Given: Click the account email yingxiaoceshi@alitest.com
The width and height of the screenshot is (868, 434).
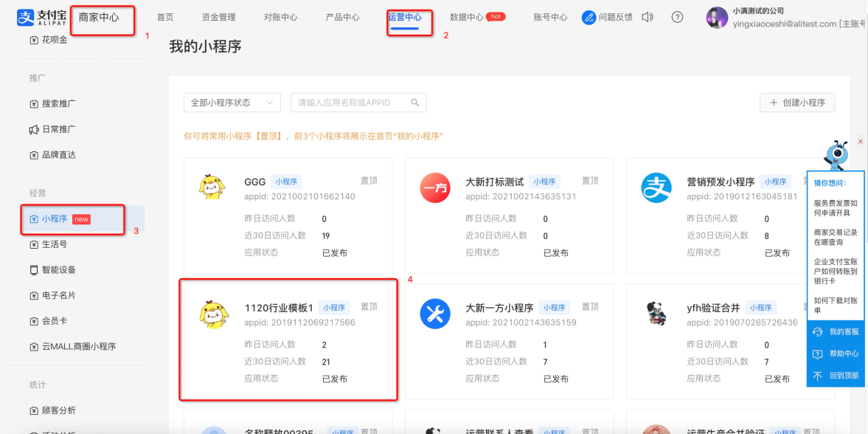Looking at the screenshot, I should click(x=785, y=24).
